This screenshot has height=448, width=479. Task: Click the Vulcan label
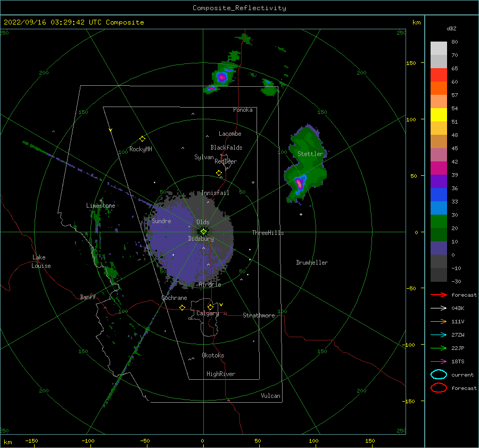click(x=270, y=396)
